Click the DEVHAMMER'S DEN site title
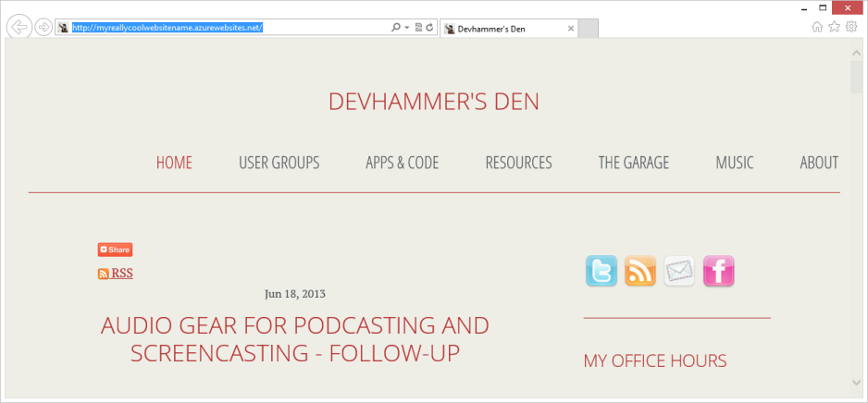868x403 pixels. 433,102
